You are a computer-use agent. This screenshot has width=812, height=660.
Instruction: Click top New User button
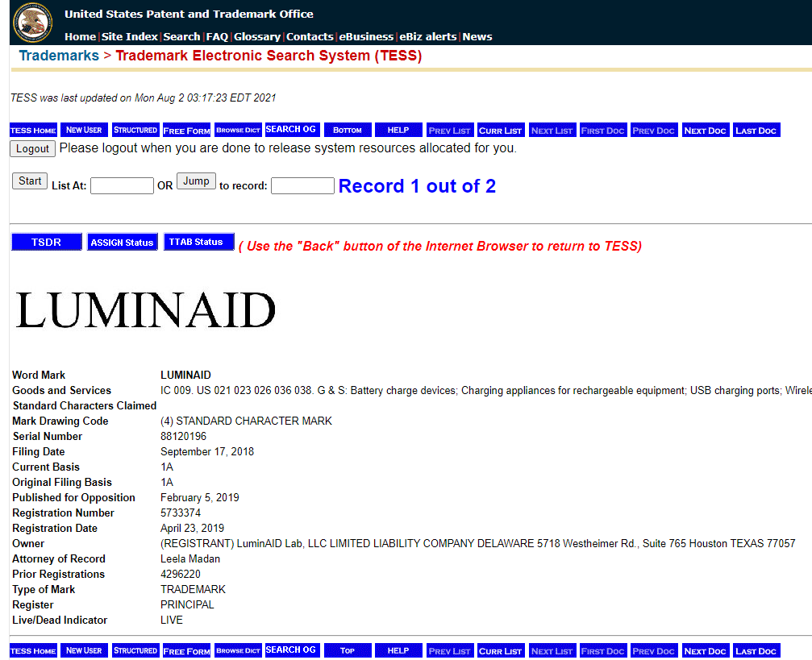point(84,130)
